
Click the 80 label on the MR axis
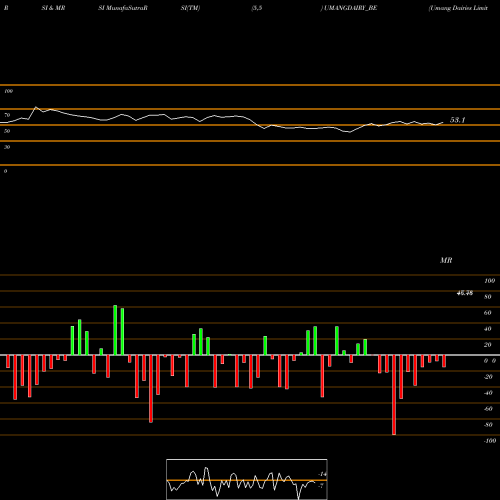click(x=487, y=297)
